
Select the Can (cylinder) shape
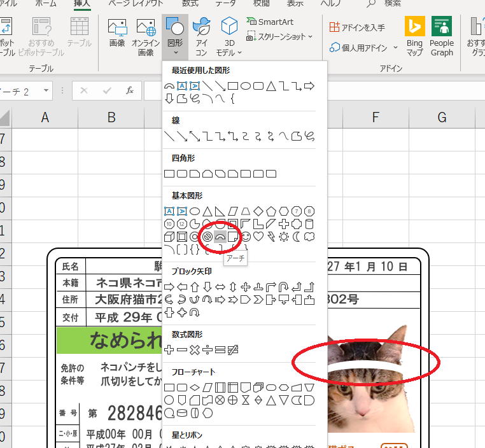pyautogui.click(x=309, y=224)
